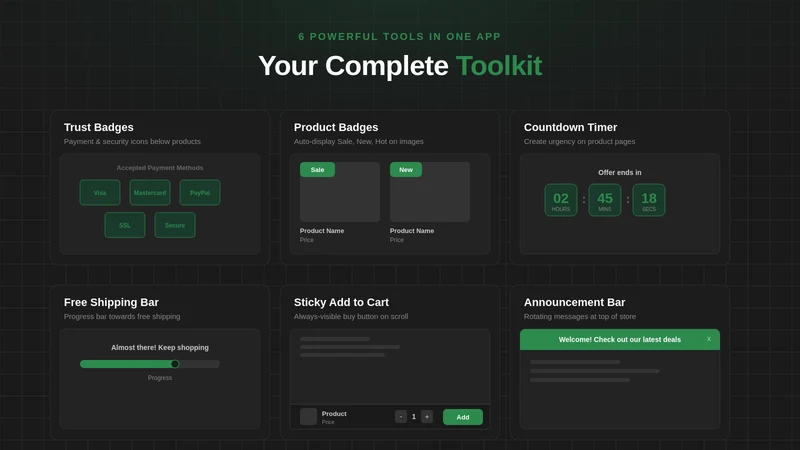Screen dimensions: 800x450
Task: Click the unfilled end of shipping progress bar
Action: click(199, 364)
